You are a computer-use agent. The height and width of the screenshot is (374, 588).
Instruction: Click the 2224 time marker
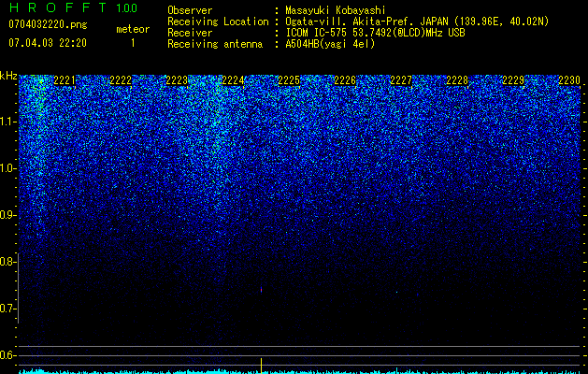(x=233, y=80)
